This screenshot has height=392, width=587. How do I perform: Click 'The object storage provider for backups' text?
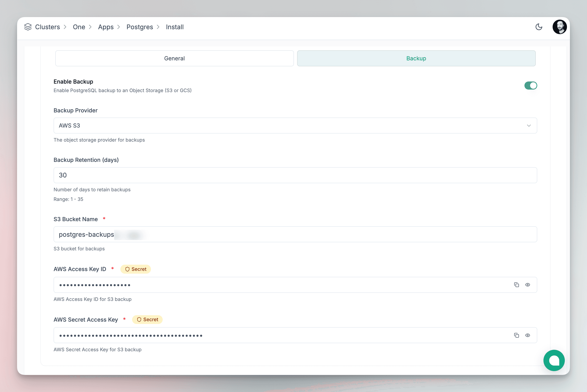99,140
